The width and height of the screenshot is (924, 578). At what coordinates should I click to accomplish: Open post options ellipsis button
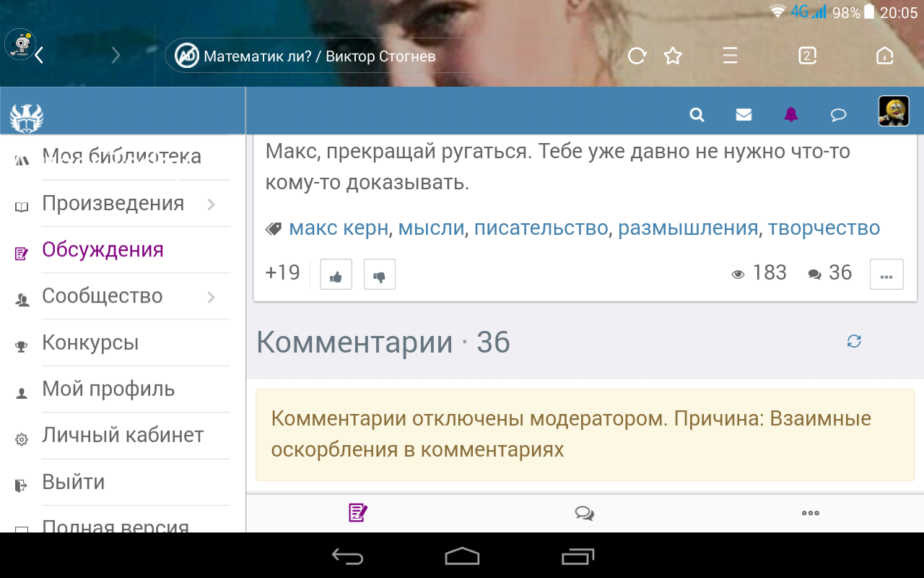coord(886,275)
